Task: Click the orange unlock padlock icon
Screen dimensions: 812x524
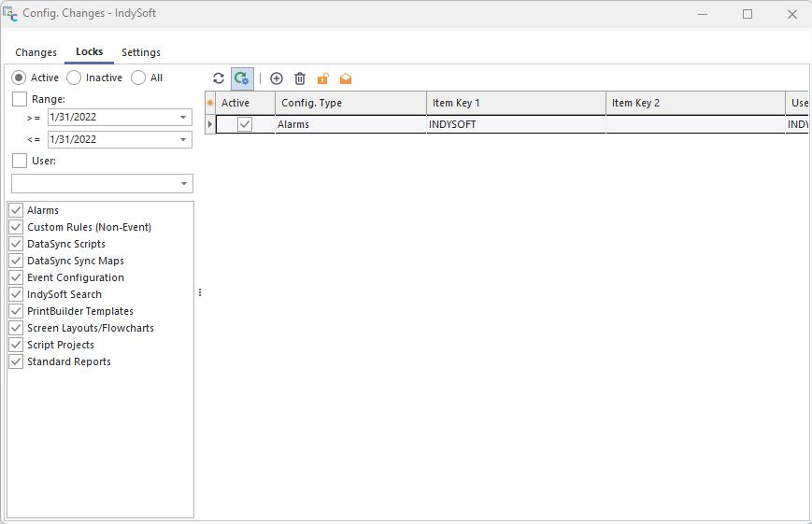Action: (322, 78)
